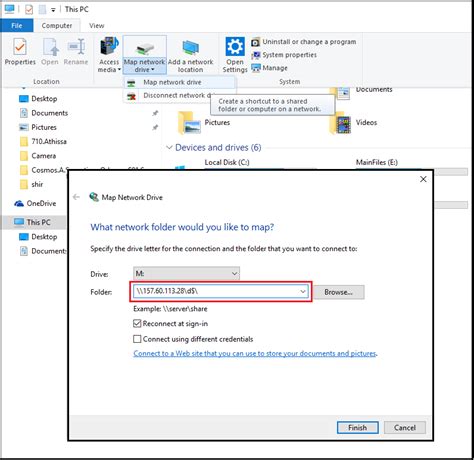474x460 pixels.
Task: Click pin icon beside Pictures
Action: (x=155, y=127)
